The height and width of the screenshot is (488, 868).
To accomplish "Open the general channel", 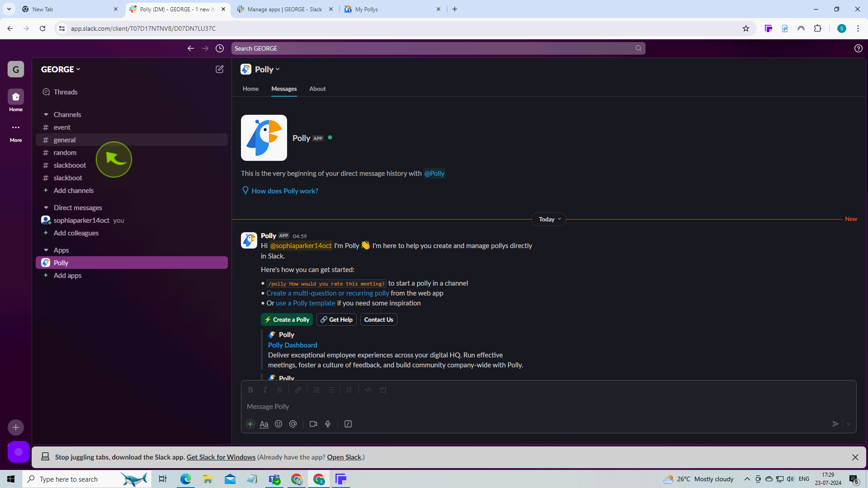I will [132, 140].
